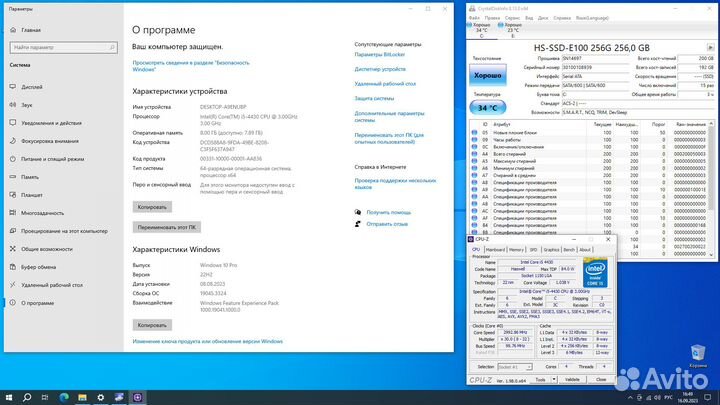
Task: Open Дисплей display settings in sidebar
Action: pyautogui.click(x=32, y=87)
